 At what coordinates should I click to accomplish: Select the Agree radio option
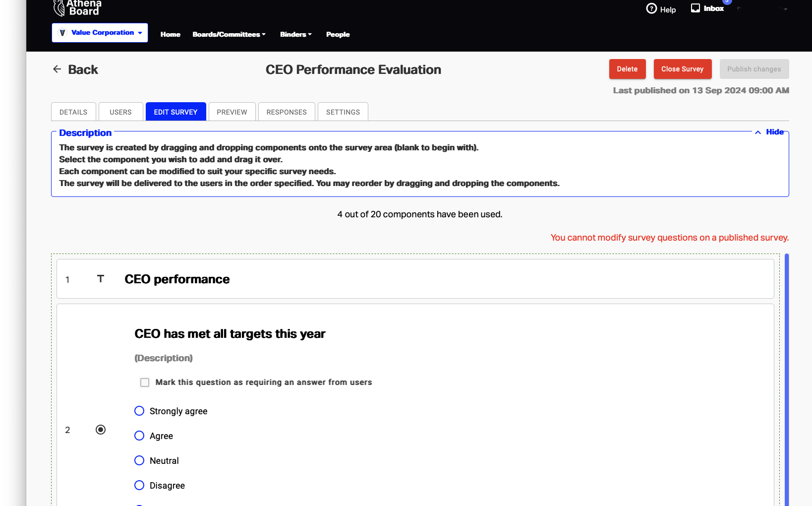coord(139,436)
